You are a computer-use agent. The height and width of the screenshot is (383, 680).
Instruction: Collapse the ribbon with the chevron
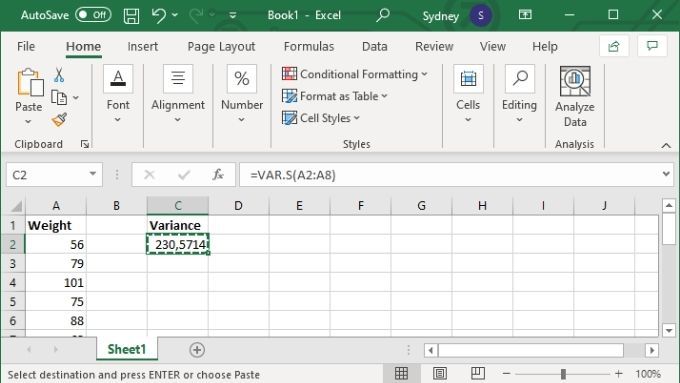pyautogui.click(x=666, y=145)
